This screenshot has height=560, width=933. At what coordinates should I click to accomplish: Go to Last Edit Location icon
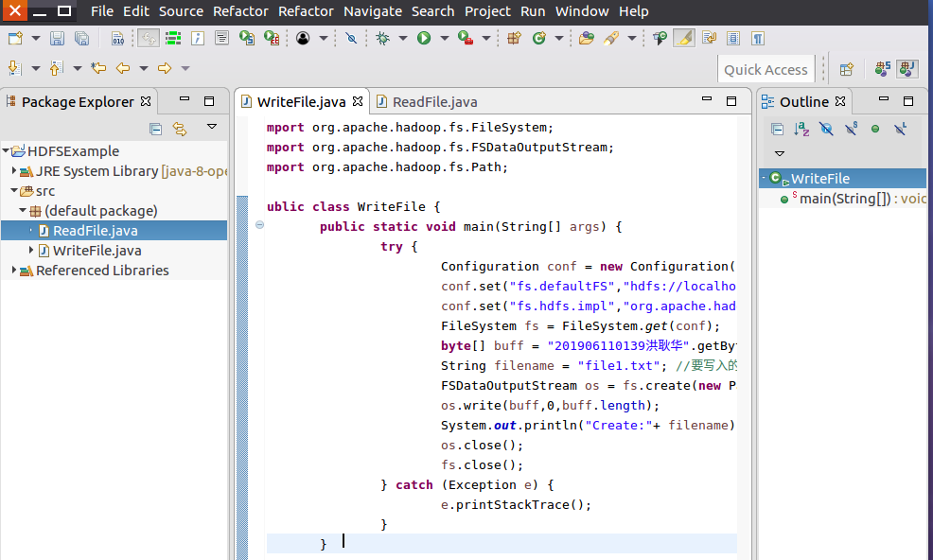(98, 68)
